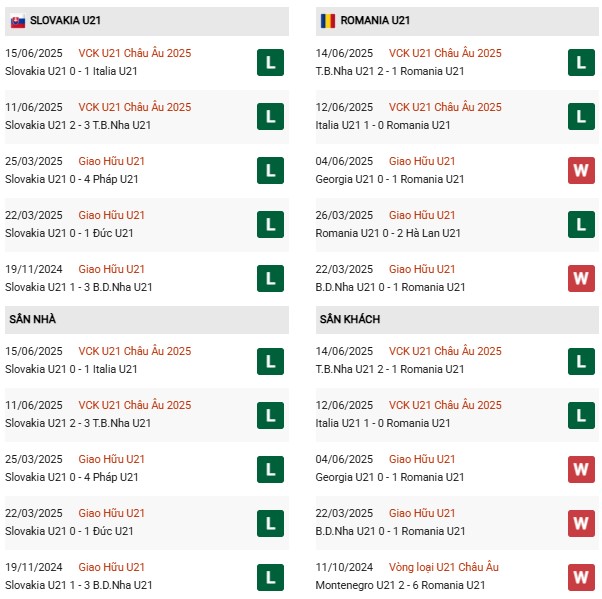
Task: Click the Montenegro U21 2 - 6 Romania U21 score
Action: pyautogui.click(x=400, y=585)
